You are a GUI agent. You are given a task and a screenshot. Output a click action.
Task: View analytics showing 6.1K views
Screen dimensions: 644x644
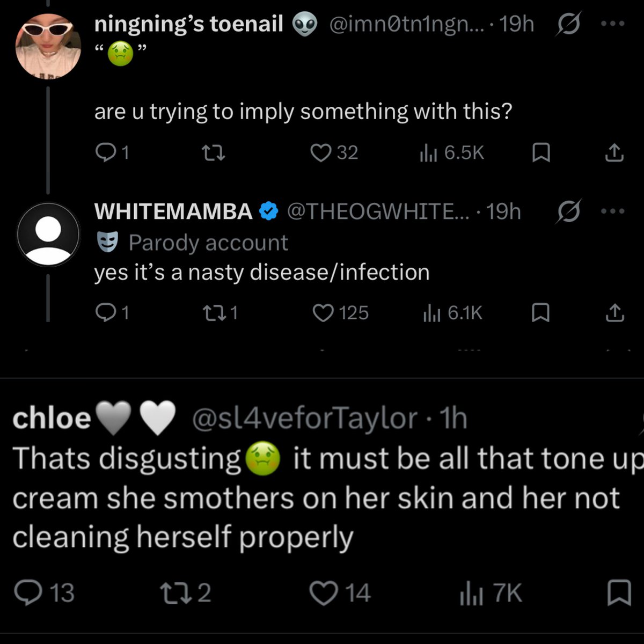(453, 313)
